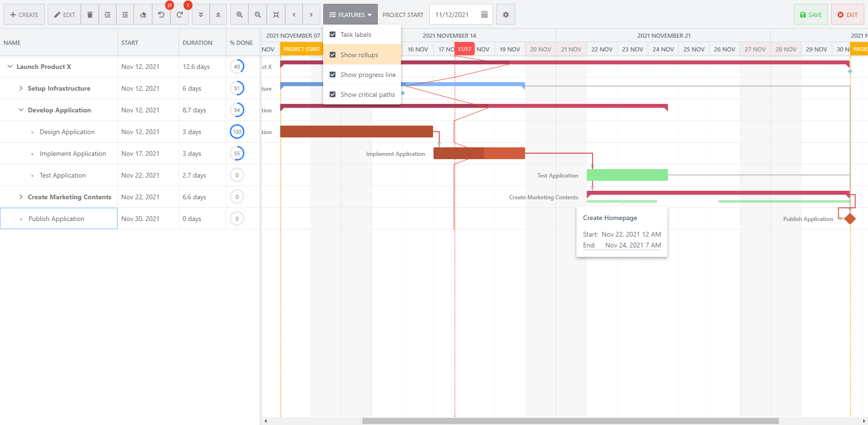Indent the selected task
This screenshot has height=425, width=868.
point(108,15)
